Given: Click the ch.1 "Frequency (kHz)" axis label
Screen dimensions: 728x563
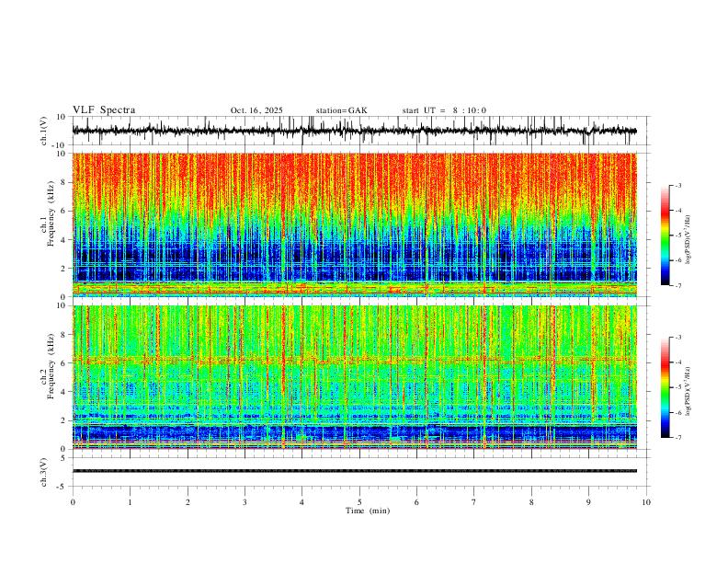Looking at the screenshot, I should 51,213.
